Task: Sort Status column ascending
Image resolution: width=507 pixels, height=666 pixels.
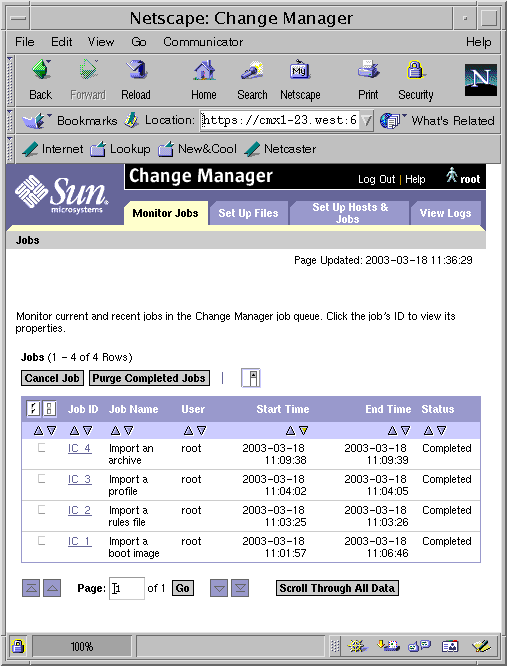Action: point(428,431)
